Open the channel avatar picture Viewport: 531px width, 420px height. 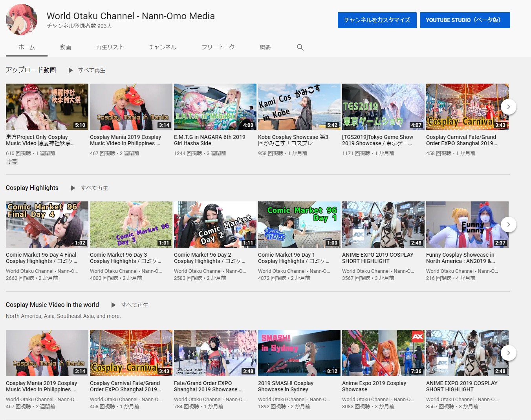22,20
